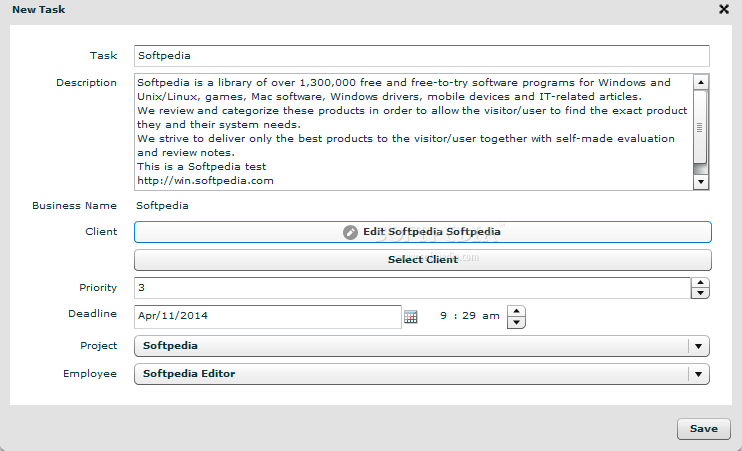Select the minutes value 29 in deadline time
Viewport: 742px width, 451px height.
point(469,316)
